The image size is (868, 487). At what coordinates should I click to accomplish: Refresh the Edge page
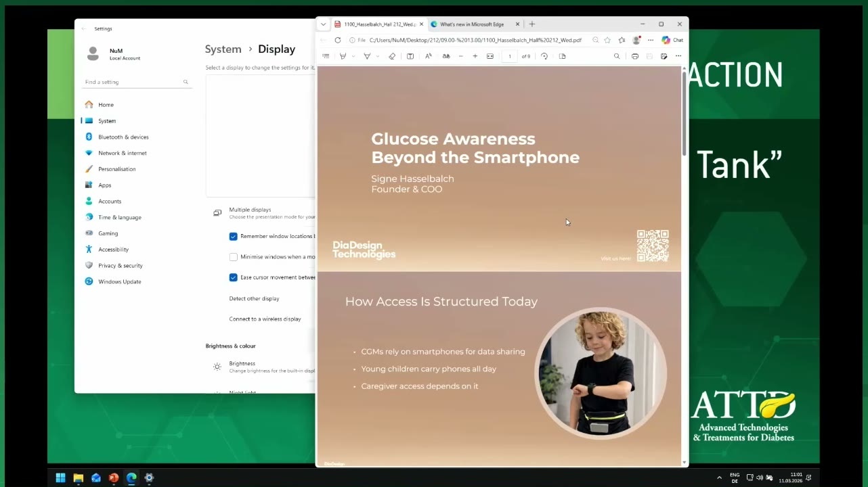338,40
